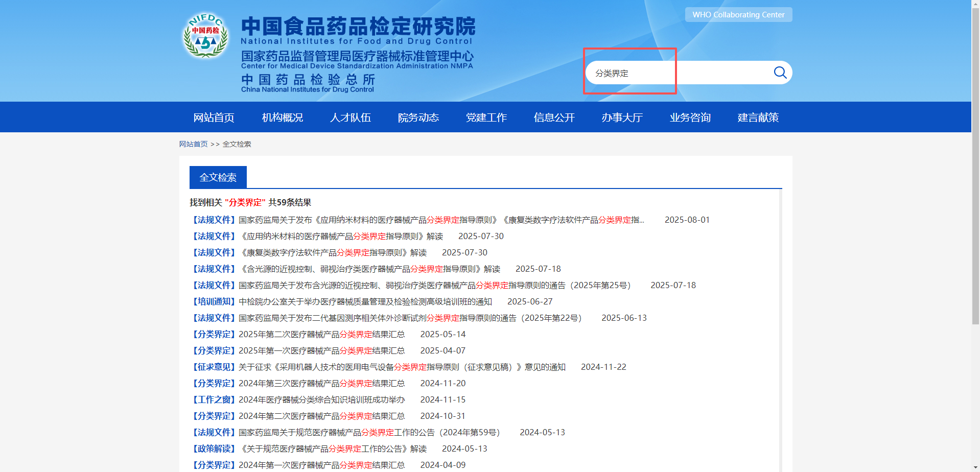This screenshot has width=980, height=472.
Task: Open the 网站首页 navigation menu
Action: (x=214, y=117)
